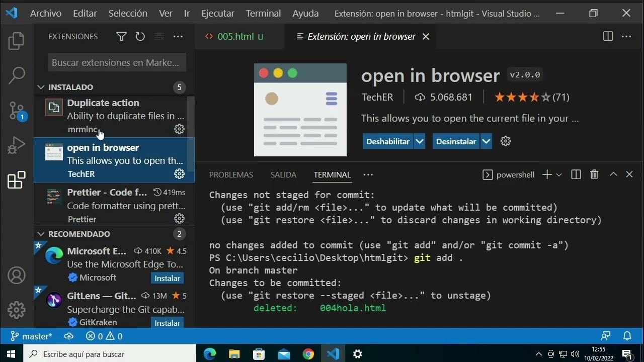Open the Ayuda menu

pos(305,14)
